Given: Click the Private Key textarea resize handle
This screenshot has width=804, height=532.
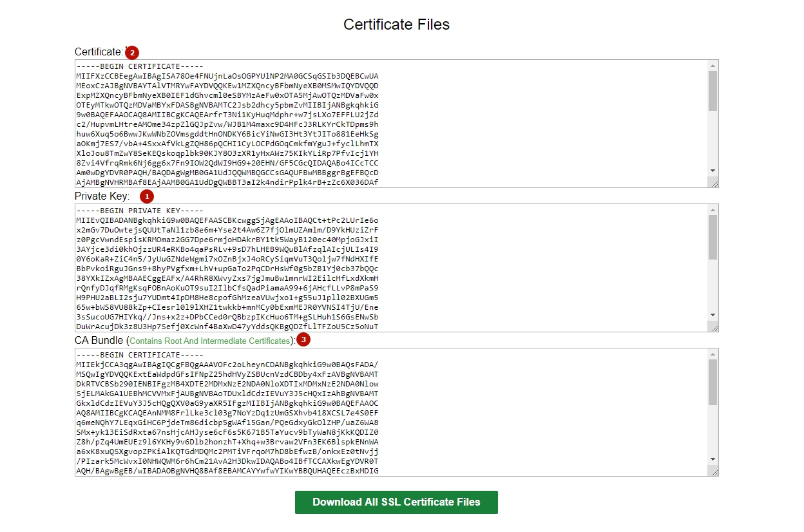Looking at the screenshot, I should coord(713,327).
